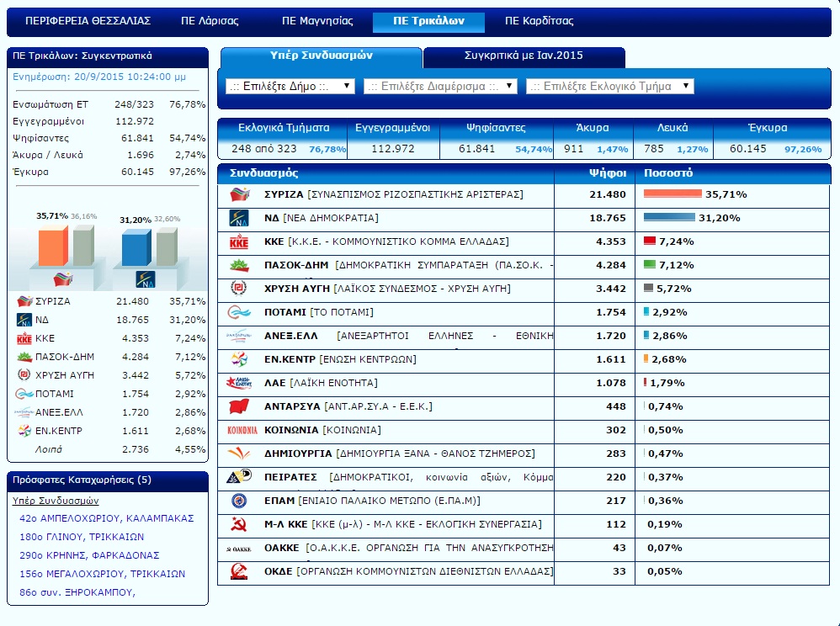Click the ΣΥΡΙΖΑ party logo in results table
840x626 pixels.
click(240, 194)
